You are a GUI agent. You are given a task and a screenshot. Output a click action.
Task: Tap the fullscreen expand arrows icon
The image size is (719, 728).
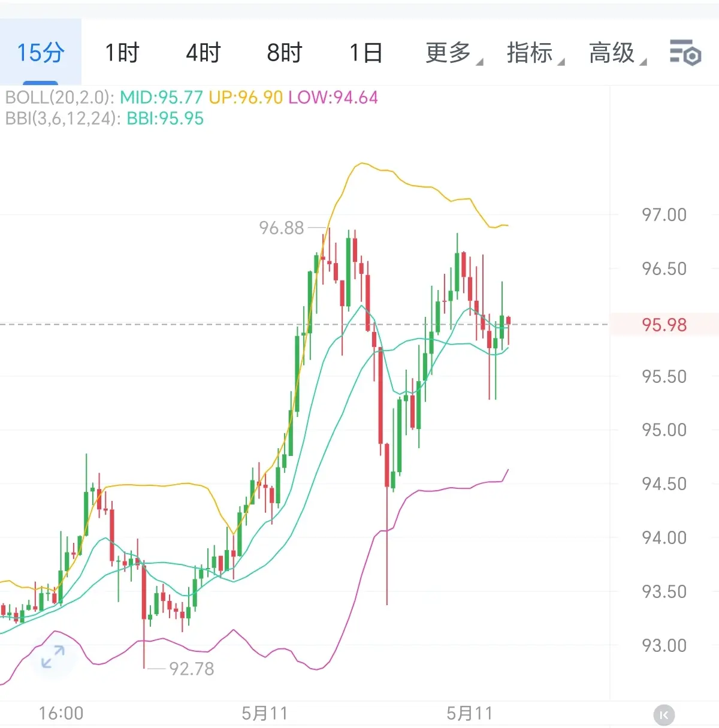click(53, 657)
